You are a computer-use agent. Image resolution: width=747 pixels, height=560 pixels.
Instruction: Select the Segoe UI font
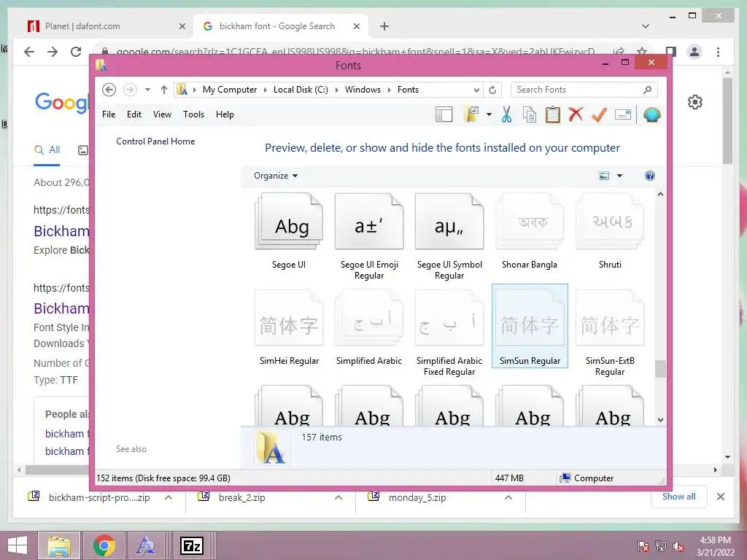(289, 231)
